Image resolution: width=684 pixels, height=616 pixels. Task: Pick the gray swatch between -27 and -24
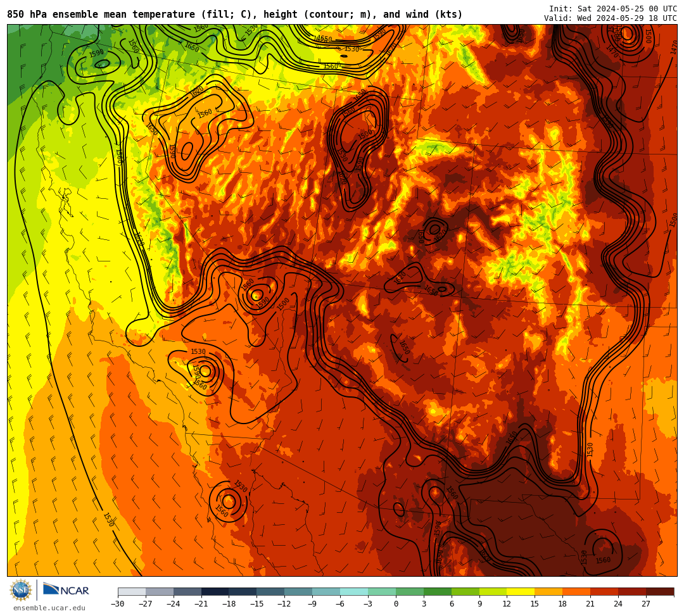(160, 591)
